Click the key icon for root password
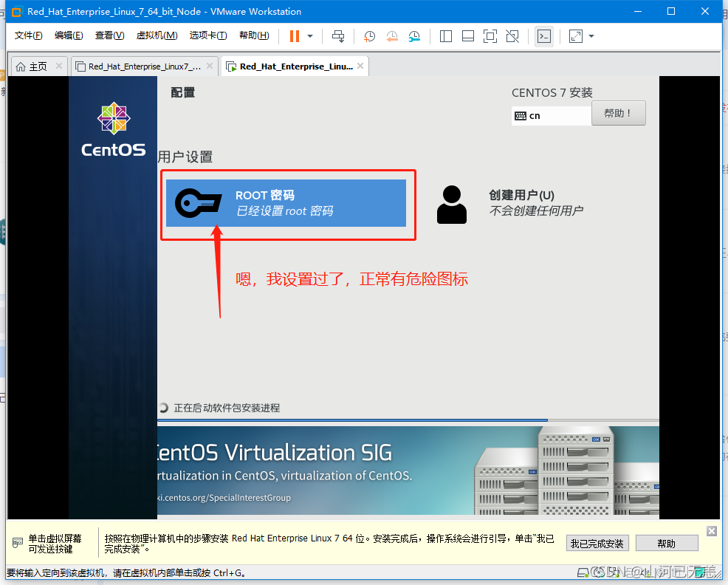 199,203
